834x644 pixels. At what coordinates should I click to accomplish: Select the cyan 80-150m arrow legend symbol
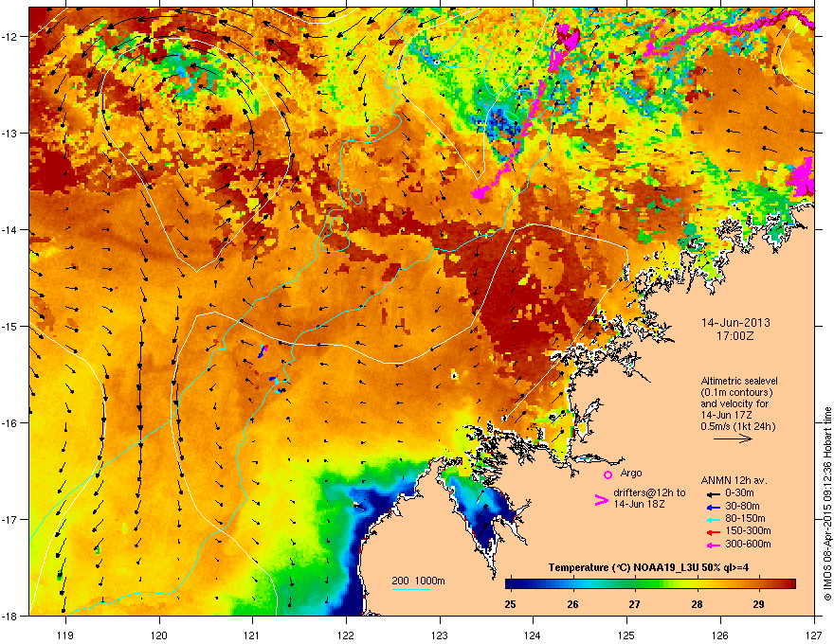pos(713,519)
